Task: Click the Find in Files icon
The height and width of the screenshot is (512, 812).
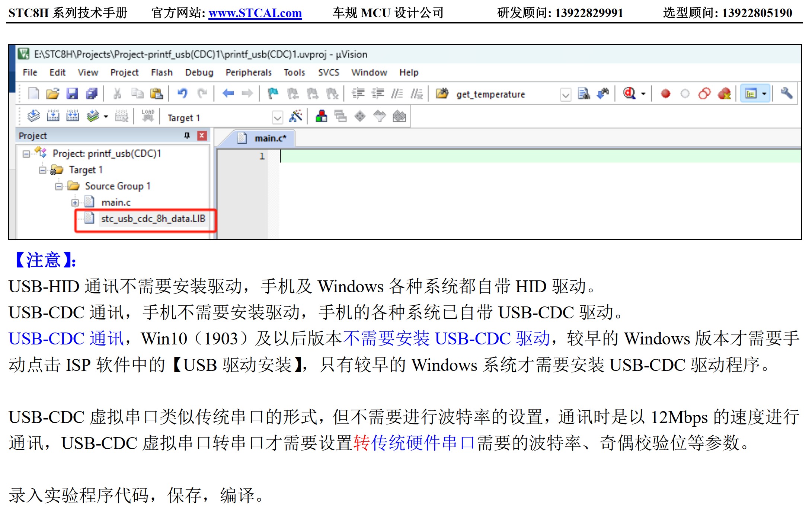Action: click(442, 93)
